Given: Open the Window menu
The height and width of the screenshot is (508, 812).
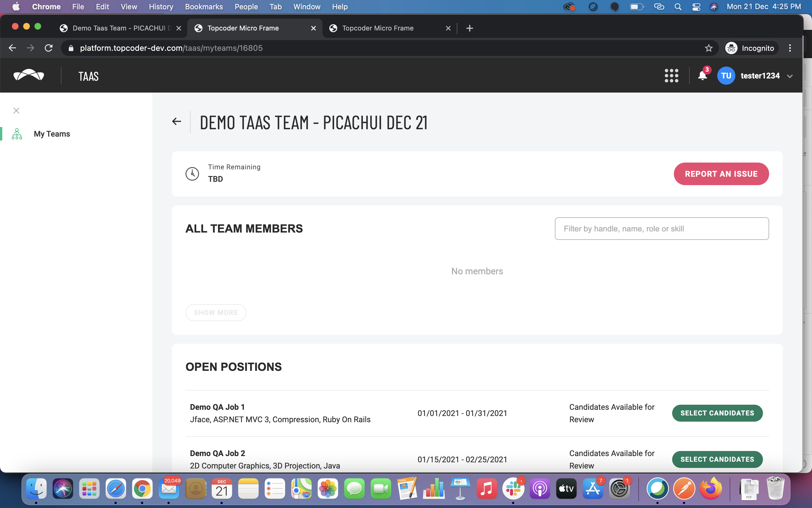Looking at the screenshot, I should point(307,7).
